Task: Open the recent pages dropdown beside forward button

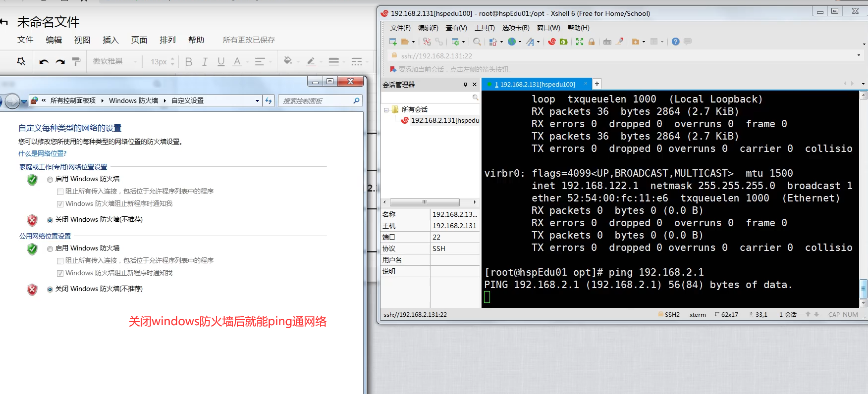Action: 24,101
